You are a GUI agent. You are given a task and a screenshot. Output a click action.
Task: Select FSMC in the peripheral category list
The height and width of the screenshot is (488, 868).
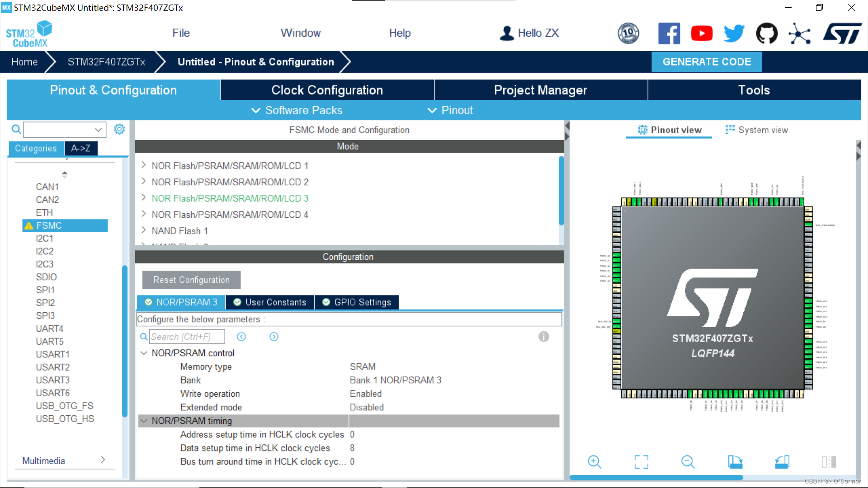tap(65, 225)
